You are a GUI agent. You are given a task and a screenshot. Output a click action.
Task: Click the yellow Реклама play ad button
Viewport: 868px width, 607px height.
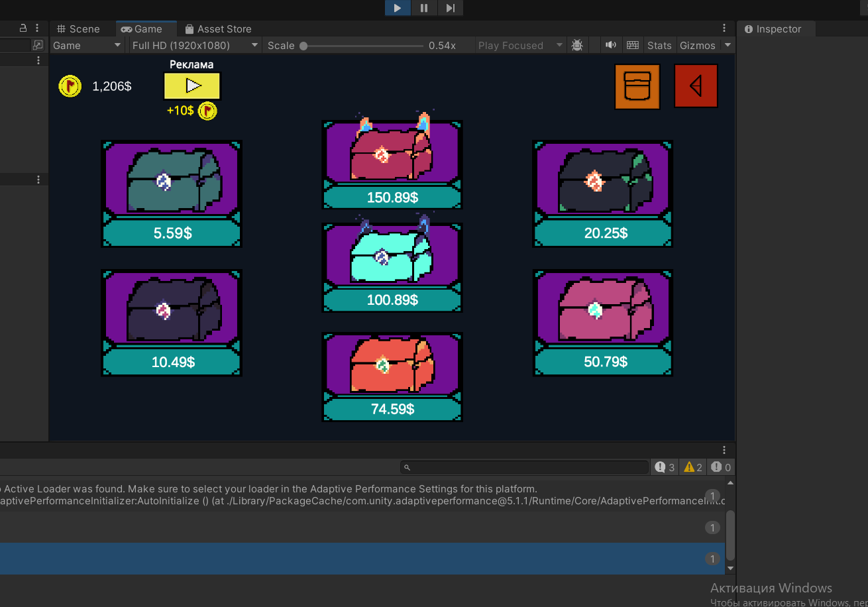point(192,85)
